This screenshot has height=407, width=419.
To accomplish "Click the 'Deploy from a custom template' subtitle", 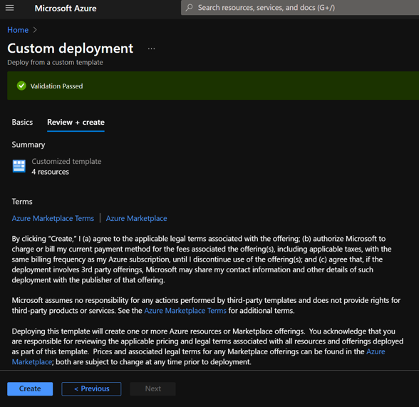I will point(55,63).
